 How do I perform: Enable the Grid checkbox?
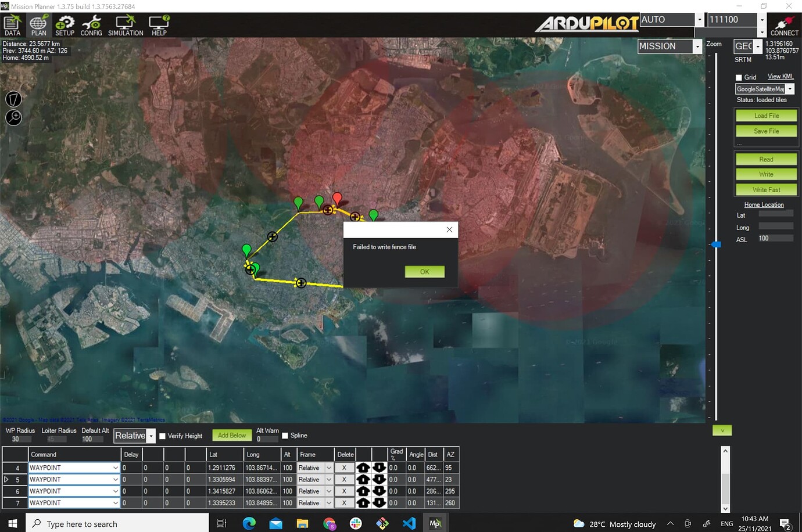click(737, 76)
